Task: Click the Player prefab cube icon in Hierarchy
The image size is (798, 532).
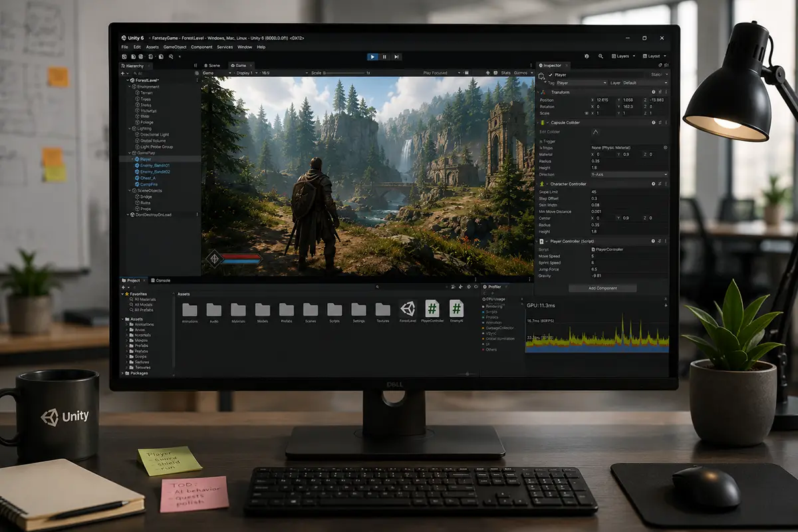Action: tap(137, 160)
